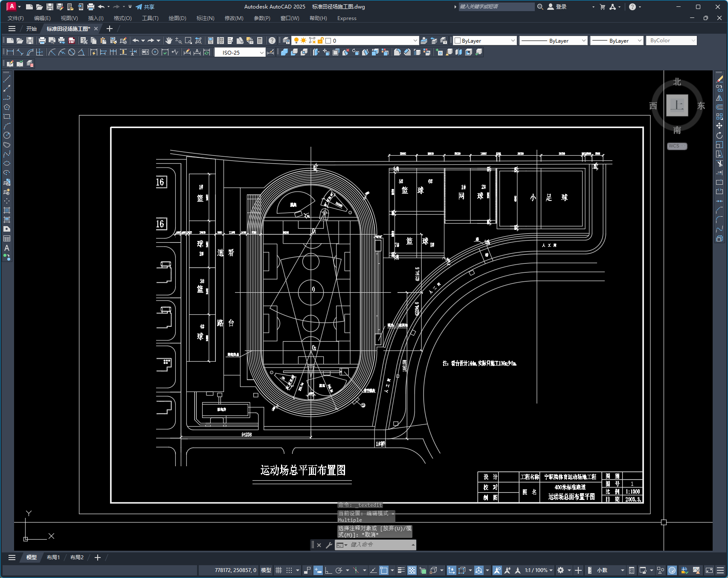Select the Hatch draw tool

tap(7, 210)
